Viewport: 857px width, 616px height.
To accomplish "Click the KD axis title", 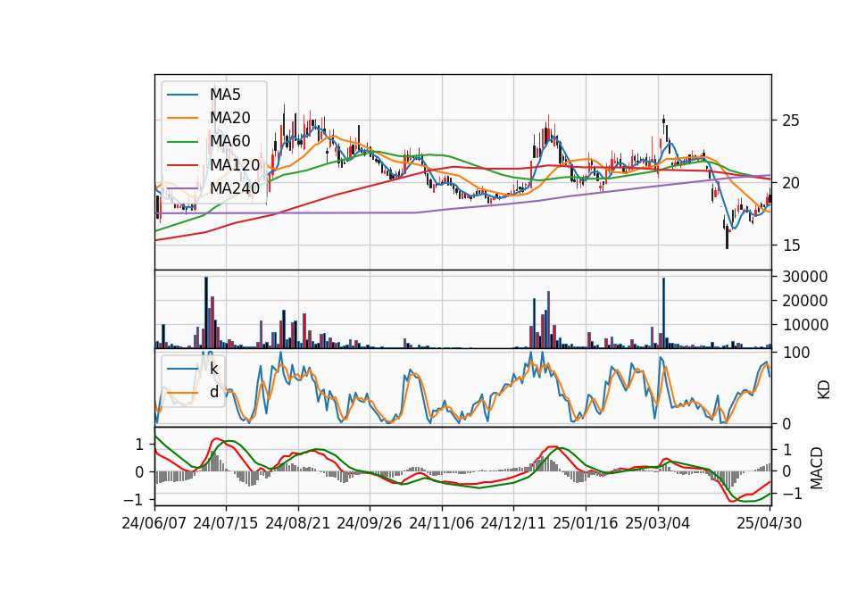I will tap(824, 390).
